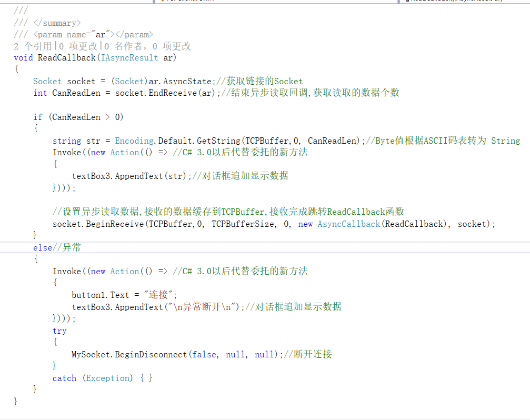
Task: Click the comment line starting "//设置异步读取数据"
Action: pyautogui.click(x=228, y=212)
